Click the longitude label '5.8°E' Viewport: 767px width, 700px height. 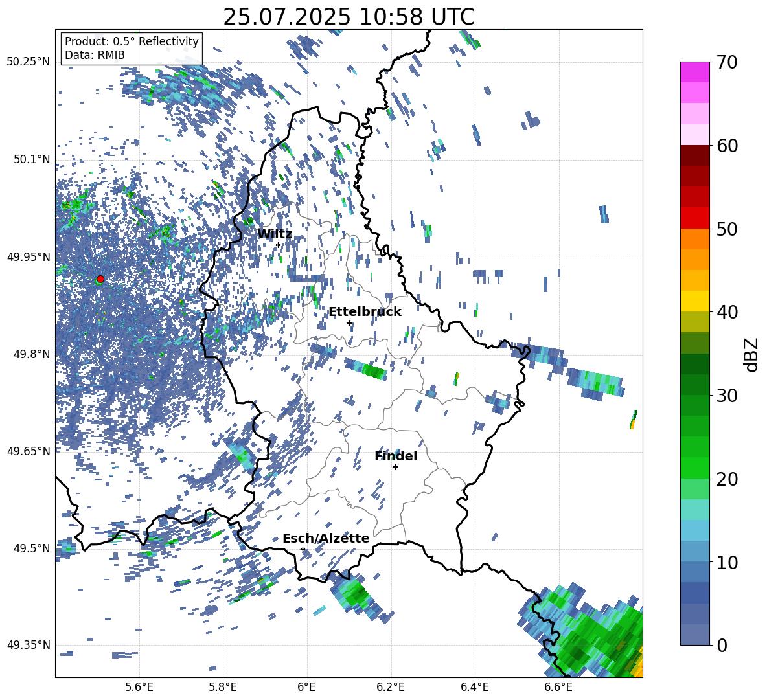(223, 687)
